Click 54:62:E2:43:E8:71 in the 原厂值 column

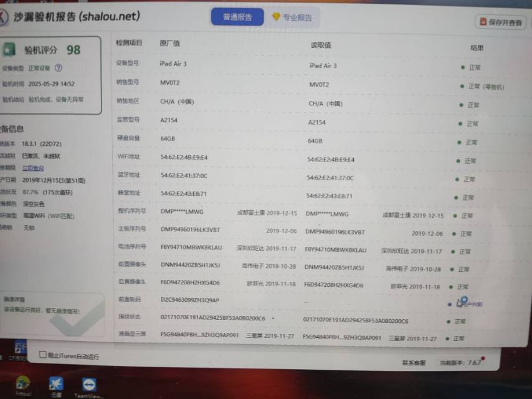[184, 193]
